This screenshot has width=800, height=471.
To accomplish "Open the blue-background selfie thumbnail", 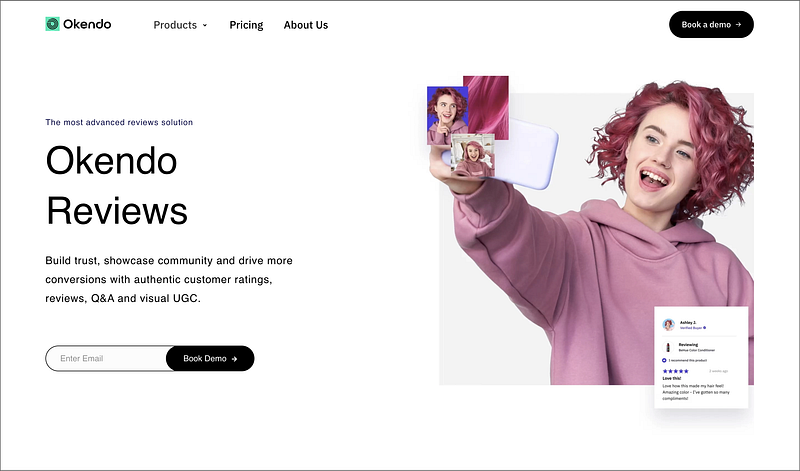I will click(445, 115).
